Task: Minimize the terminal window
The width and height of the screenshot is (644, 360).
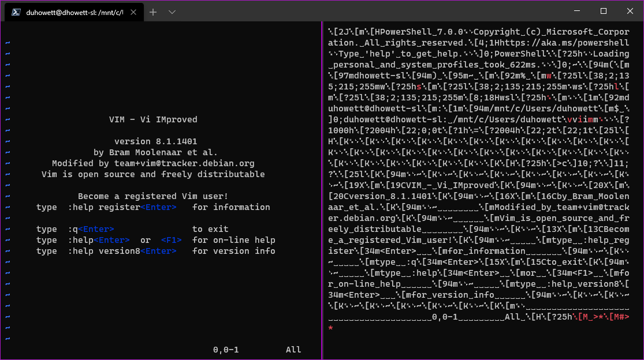Action: (577, 11)
